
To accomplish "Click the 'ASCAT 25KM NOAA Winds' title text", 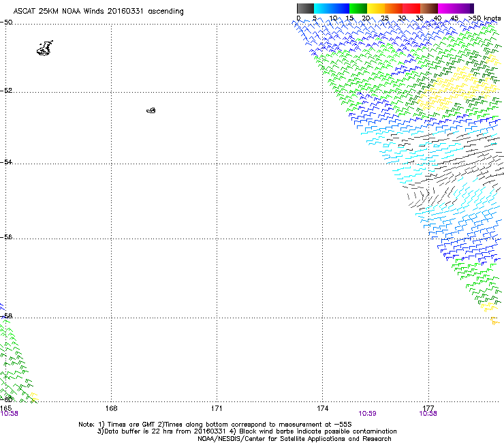I will (59, 12).
